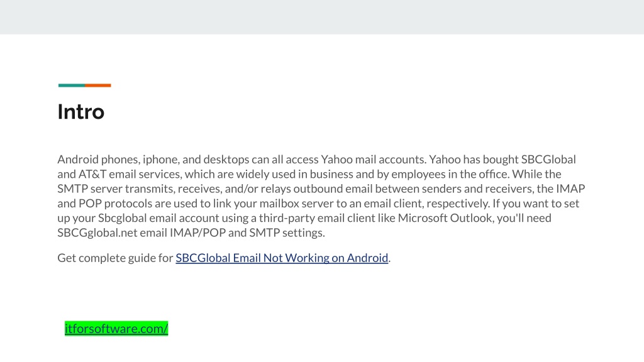
Task: Select the teal segment of accent bar
Action: [72, 85]
